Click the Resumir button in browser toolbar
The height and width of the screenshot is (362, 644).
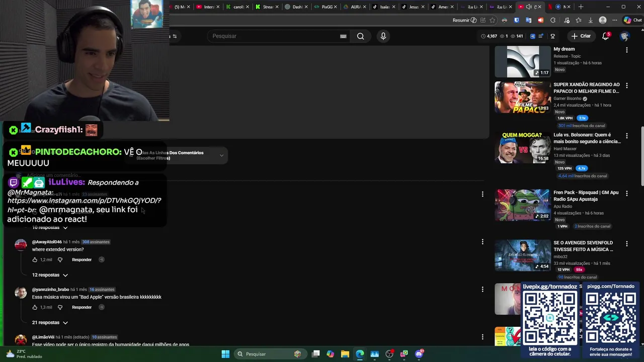[464, 20]
